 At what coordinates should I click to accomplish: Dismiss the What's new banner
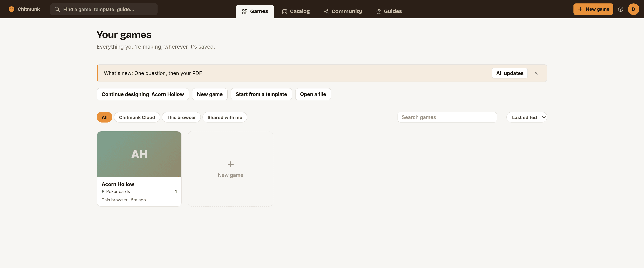pyautogui.click(x=536, y=73)
